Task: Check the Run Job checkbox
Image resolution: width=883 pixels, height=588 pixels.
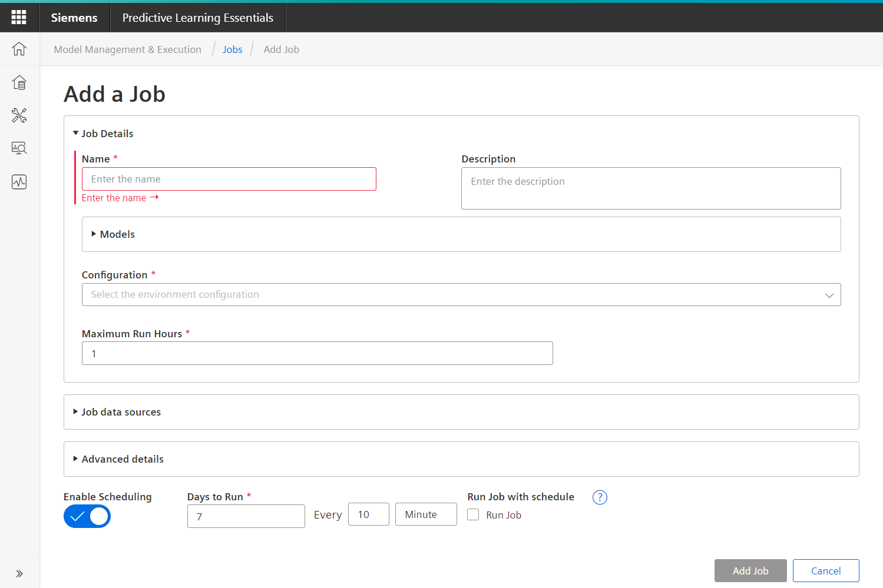Action: tap(473, 514)
